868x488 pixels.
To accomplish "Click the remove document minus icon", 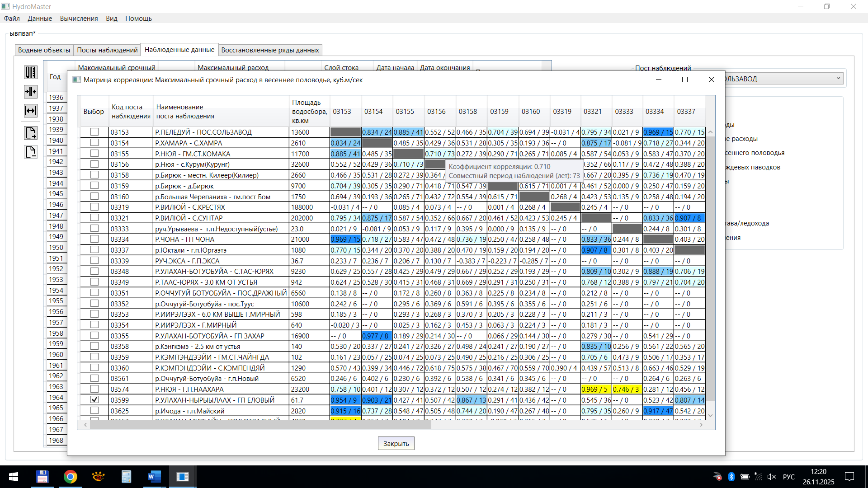I will (30, 152).
